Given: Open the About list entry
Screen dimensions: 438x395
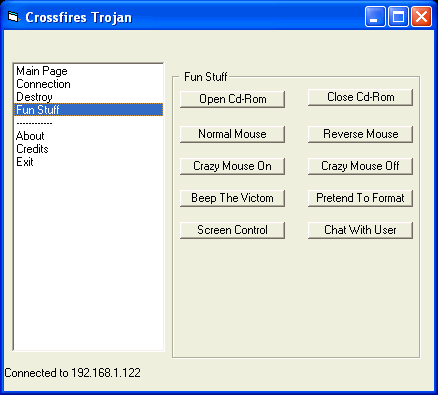Looking at the screenshot, I should click(88, 136).
